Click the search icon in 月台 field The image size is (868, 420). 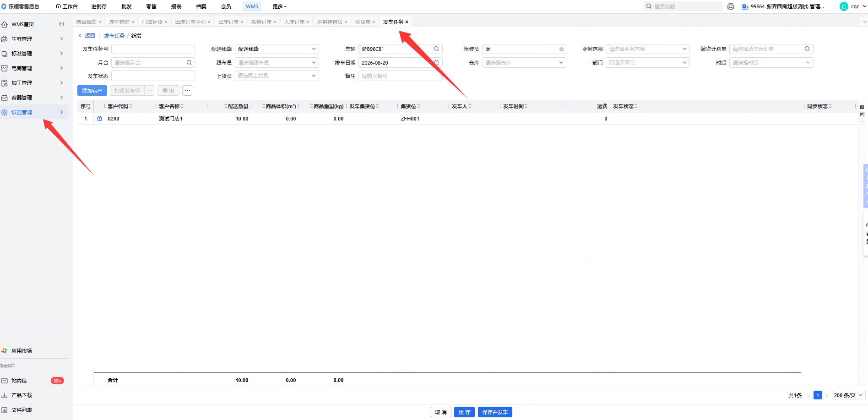pos(189,63)
